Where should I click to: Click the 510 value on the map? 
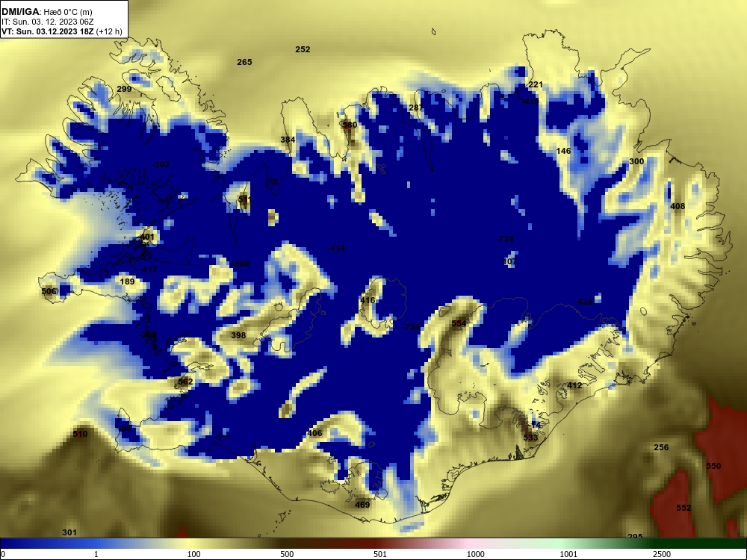(x=80, y=435)
